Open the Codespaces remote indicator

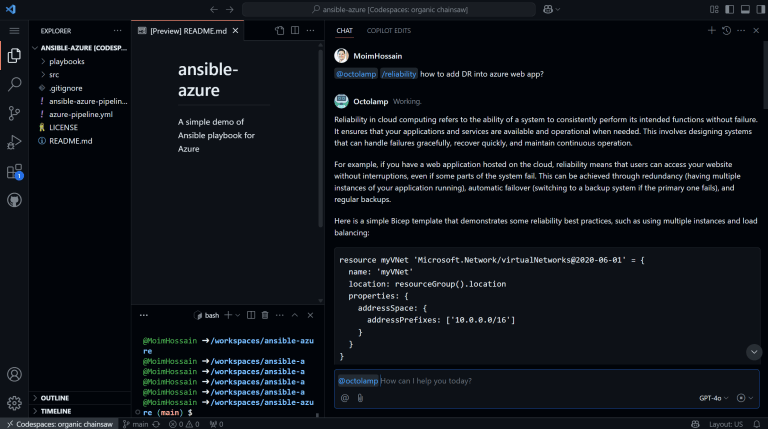pos(59,424)
